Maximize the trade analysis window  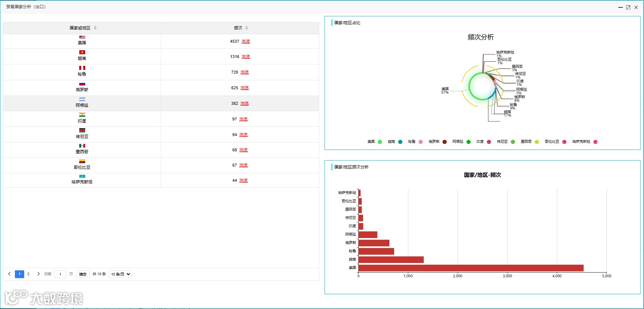tap(628, 7)
